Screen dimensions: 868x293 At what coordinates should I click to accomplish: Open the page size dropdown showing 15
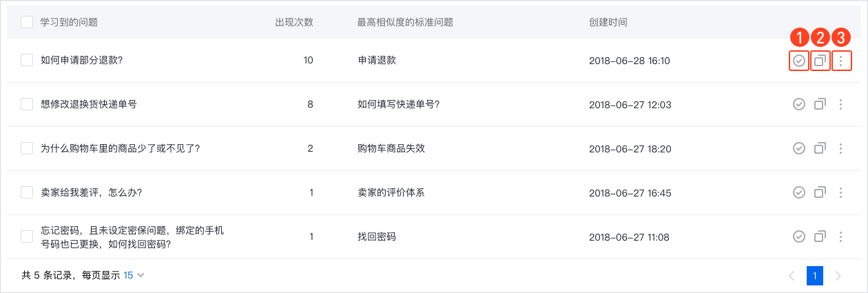[134, 275]
